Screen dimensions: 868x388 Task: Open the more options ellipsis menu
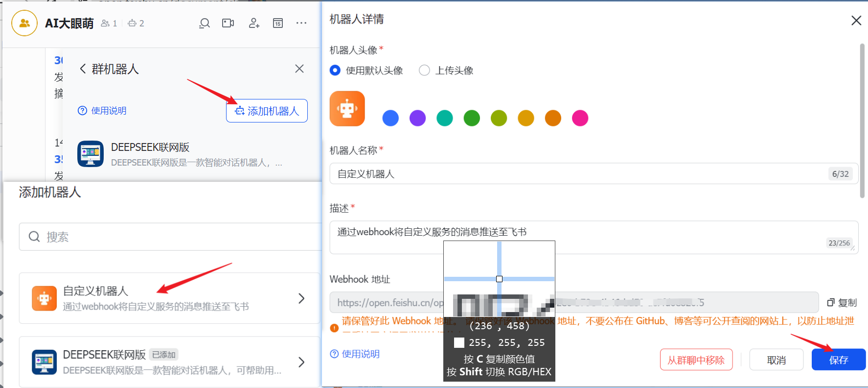click(x=301, y=23)
